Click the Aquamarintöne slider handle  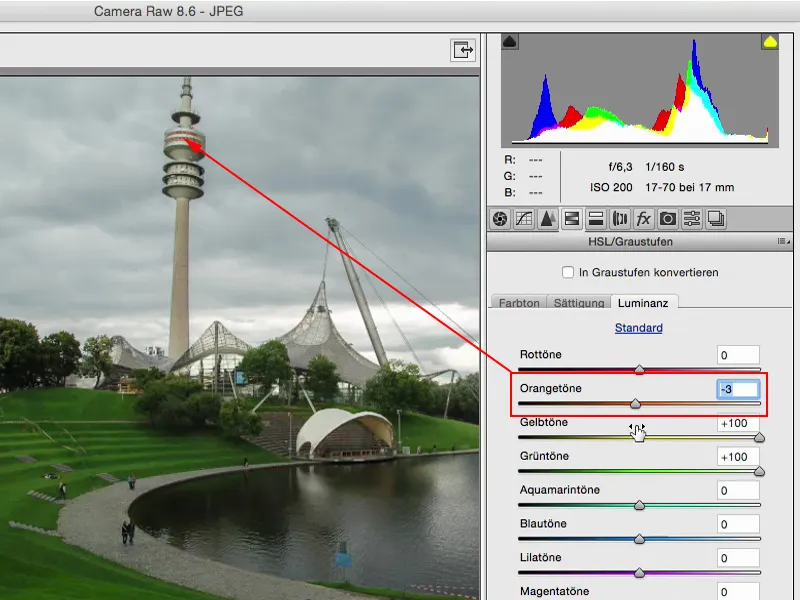click(x=639, y=505)
